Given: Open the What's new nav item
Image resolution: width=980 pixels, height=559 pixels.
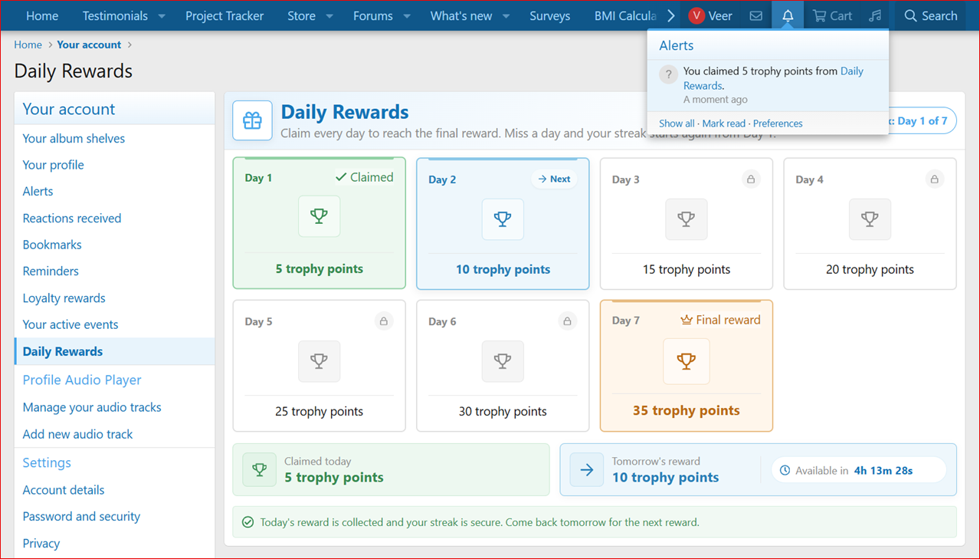Looking at the screenshot, I should point(461,15).
